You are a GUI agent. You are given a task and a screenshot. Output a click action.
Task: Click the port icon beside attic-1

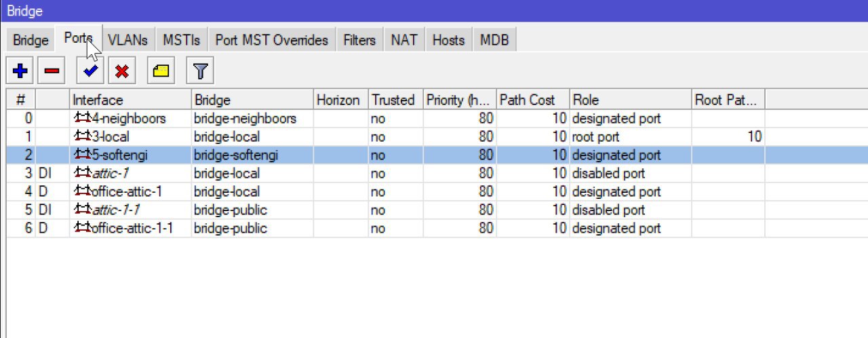[x=83, y=173]
